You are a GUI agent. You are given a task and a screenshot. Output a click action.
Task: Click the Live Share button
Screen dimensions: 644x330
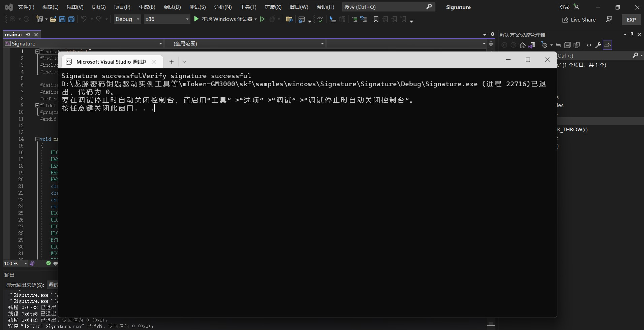click(579, 20)
